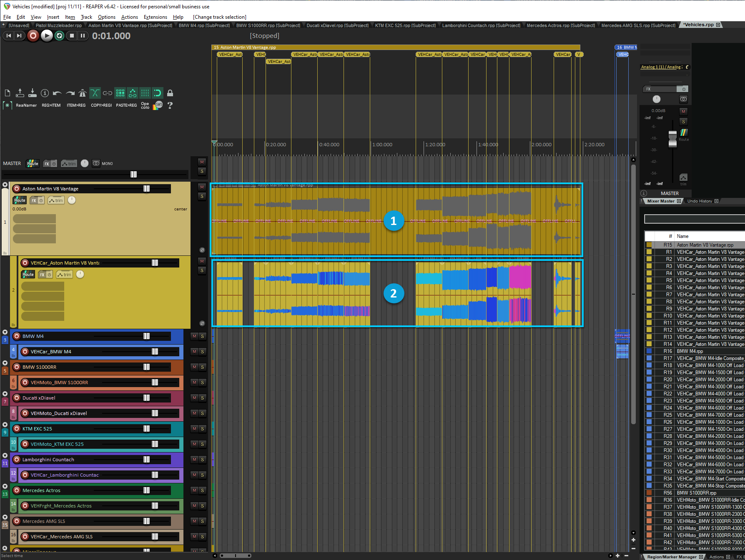Toggle the lock icon in the toolbar
Screen dimensions: 745x560
[x=170, y=93]
